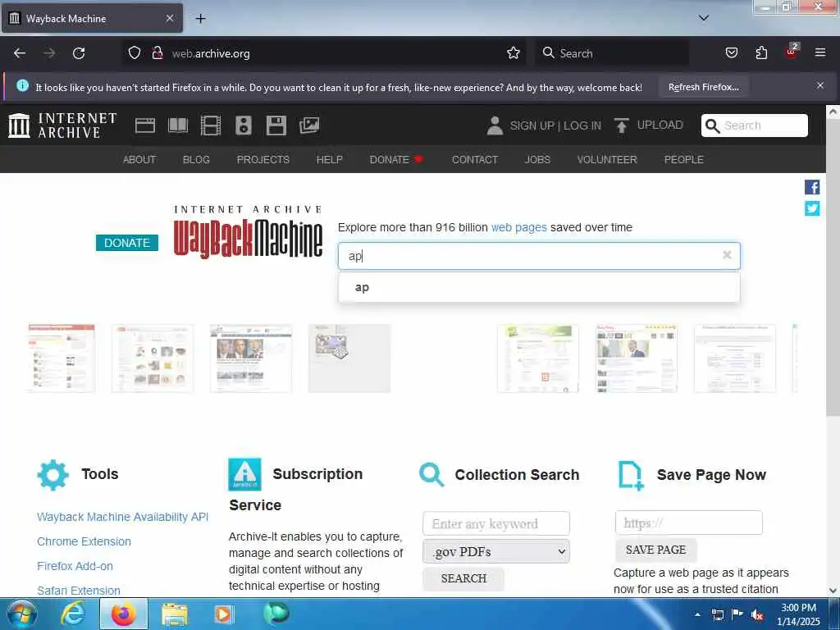Image resolution: width=840 pixels, height=630 pixels.
Task: Click the UPLOAD link
Action: (660, 125)
